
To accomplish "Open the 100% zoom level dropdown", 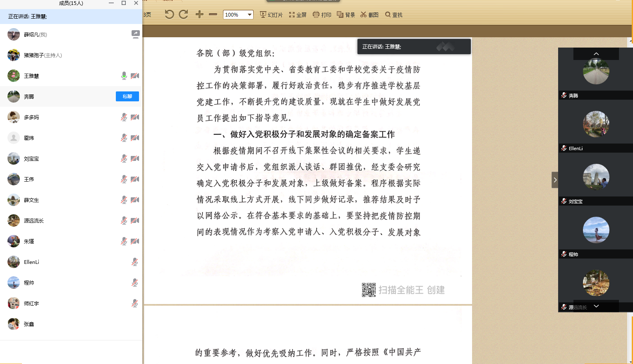I will tap(249, 15).
